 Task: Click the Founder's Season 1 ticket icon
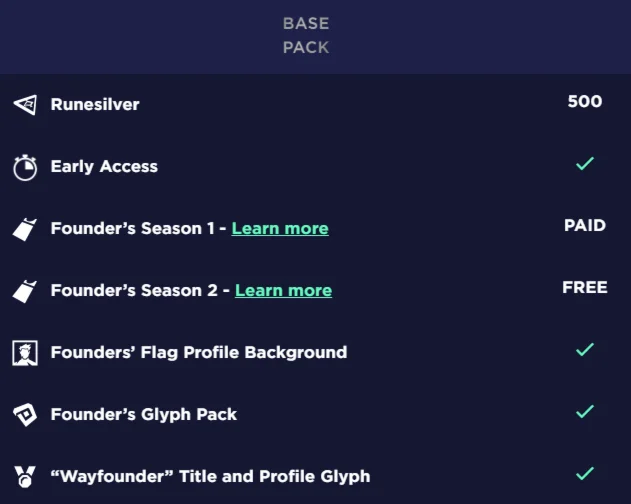[x=25, y=229]
